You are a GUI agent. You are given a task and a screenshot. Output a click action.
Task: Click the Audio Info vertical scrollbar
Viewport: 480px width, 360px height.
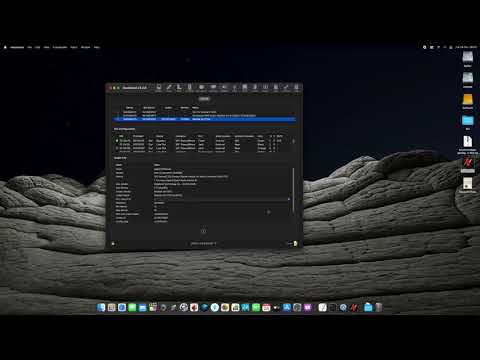tap(293, 190)
